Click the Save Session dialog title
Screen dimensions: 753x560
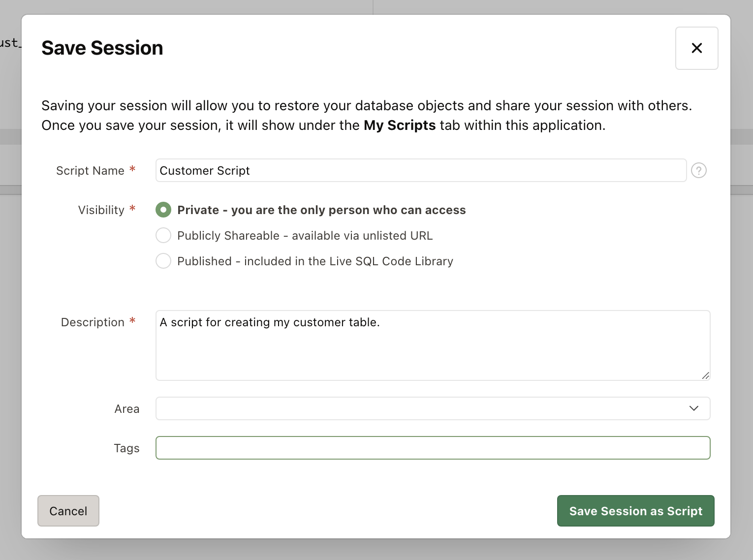[x=102, y=48]
